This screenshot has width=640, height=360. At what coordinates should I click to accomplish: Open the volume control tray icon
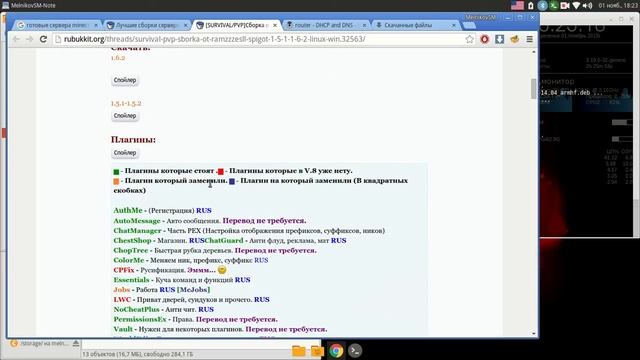click(587, 5)
